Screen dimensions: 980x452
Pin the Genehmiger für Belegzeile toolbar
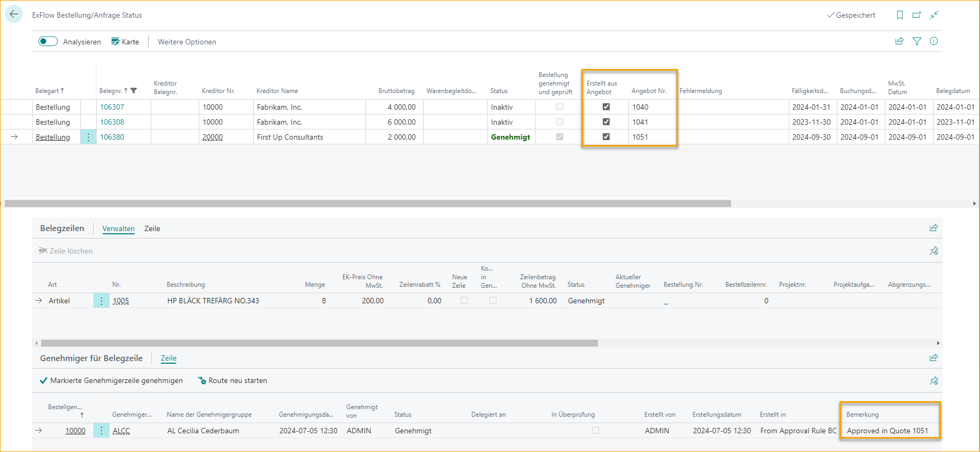pos(934,381)
